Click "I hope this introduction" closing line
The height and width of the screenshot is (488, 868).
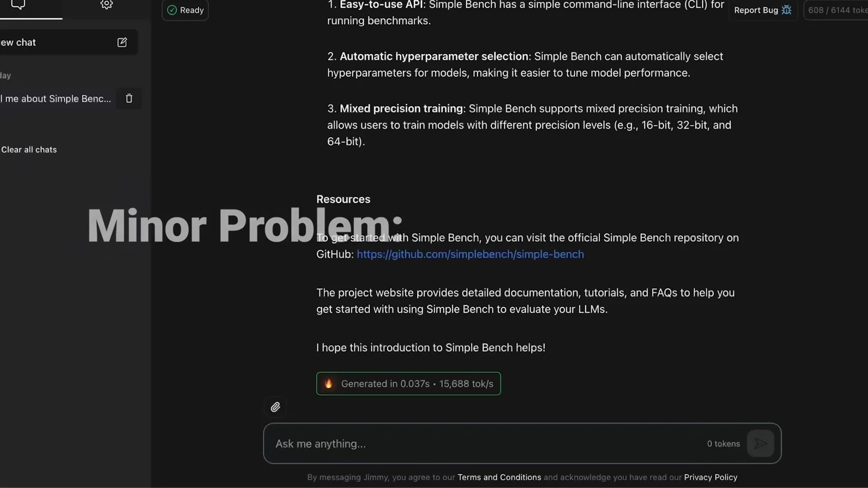(x=431, y=348)
